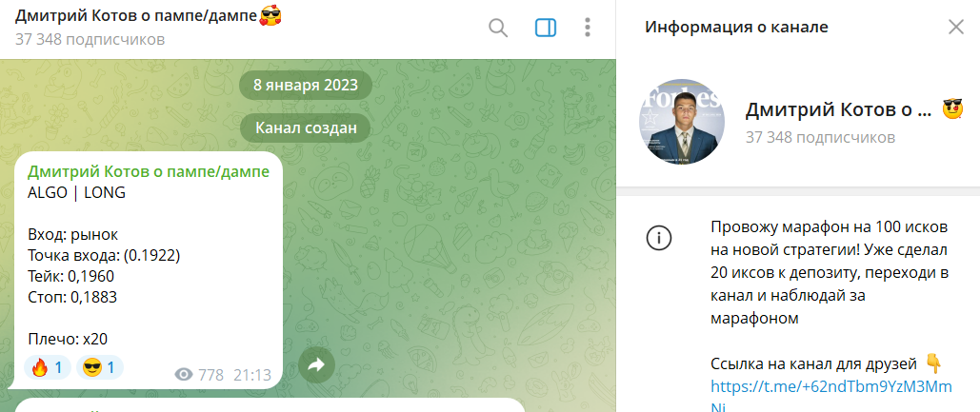Click the emoji status in chat header title
The width and height of the screenshot is (980, 412).
click(x=270, y=15)
